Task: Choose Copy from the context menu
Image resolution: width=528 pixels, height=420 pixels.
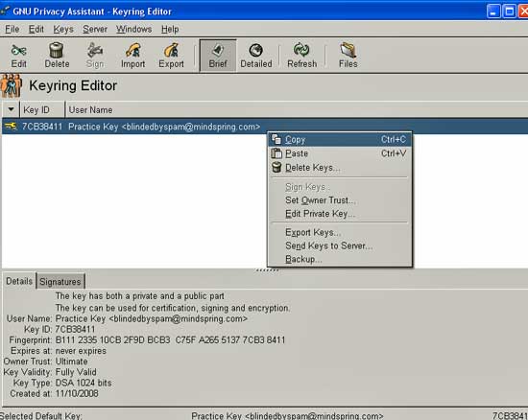Action: [x=340, y=139]
